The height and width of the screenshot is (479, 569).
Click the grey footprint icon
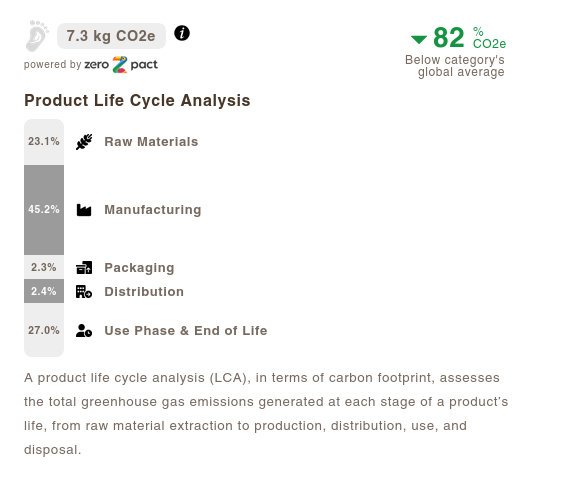[x=37, y=36]
